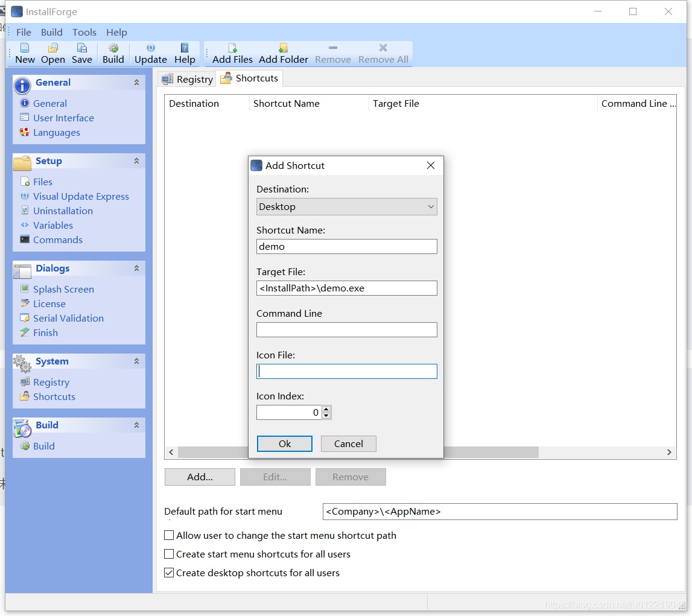Open Build item in the Build sidebar group
Screen dimensions: 692x616
coord(43,446)
